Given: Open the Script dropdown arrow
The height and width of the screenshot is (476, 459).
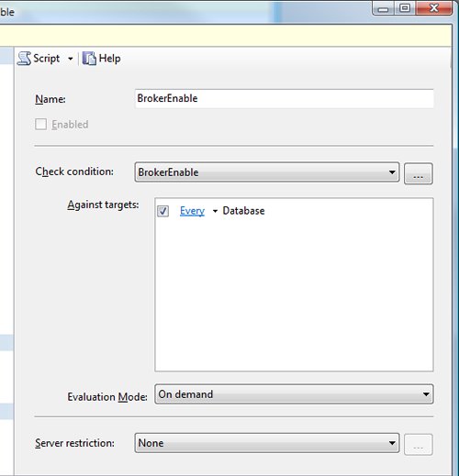Looking at the screenshot, I should point(71,59).
